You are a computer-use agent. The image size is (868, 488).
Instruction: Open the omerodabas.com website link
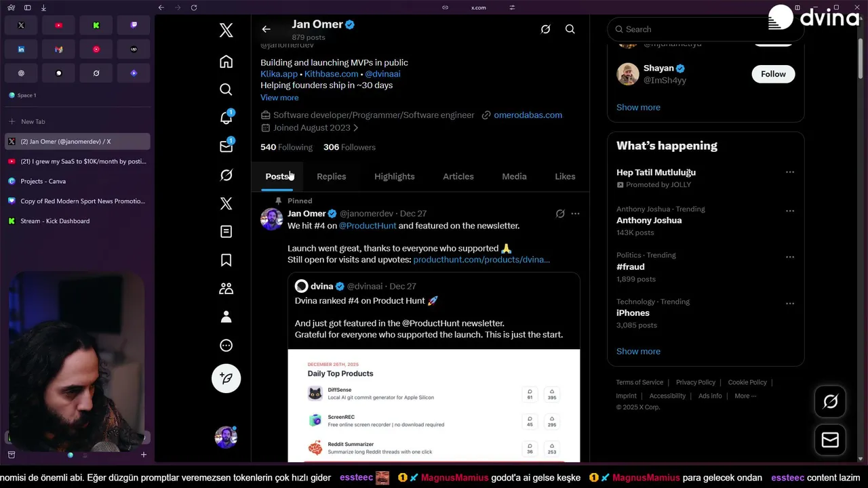[528, 115]
